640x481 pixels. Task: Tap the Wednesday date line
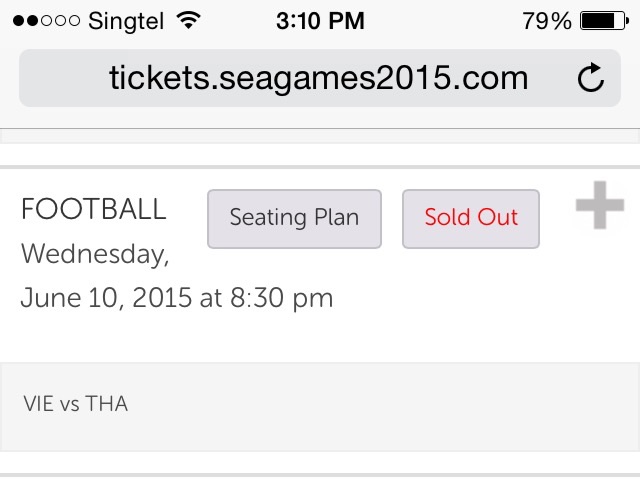[x=94, y=254]
